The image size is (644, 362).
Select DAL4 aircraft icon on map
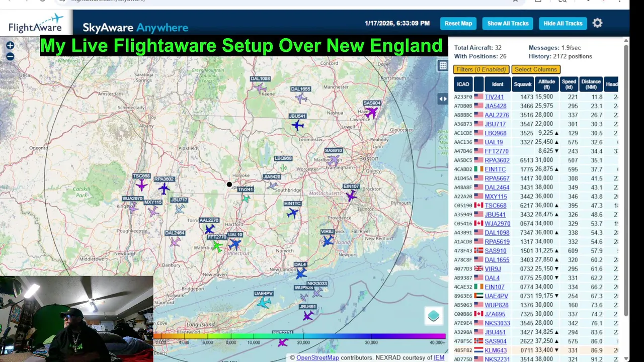click(300, 274)
